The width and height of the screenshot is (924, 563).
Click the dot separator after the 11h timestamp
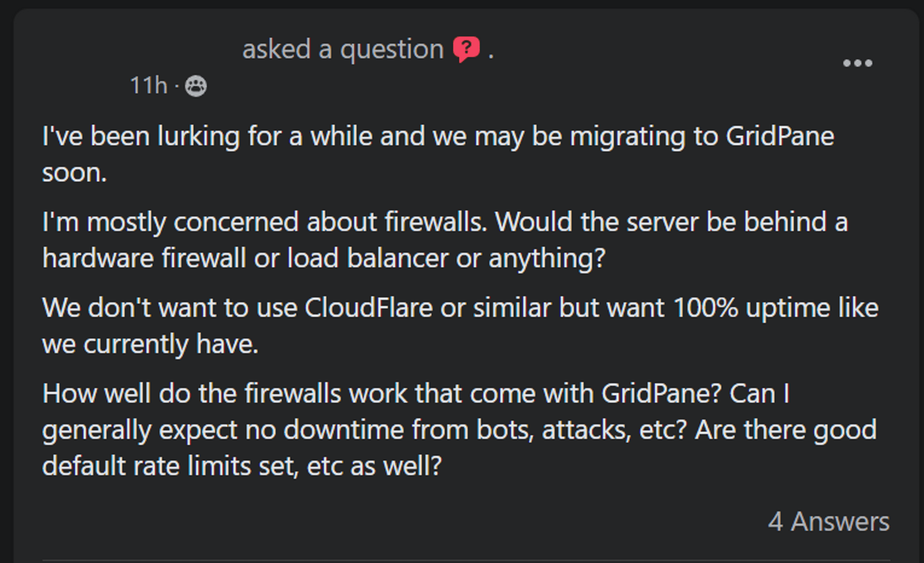pyautogui.click(x=177, y=85)
